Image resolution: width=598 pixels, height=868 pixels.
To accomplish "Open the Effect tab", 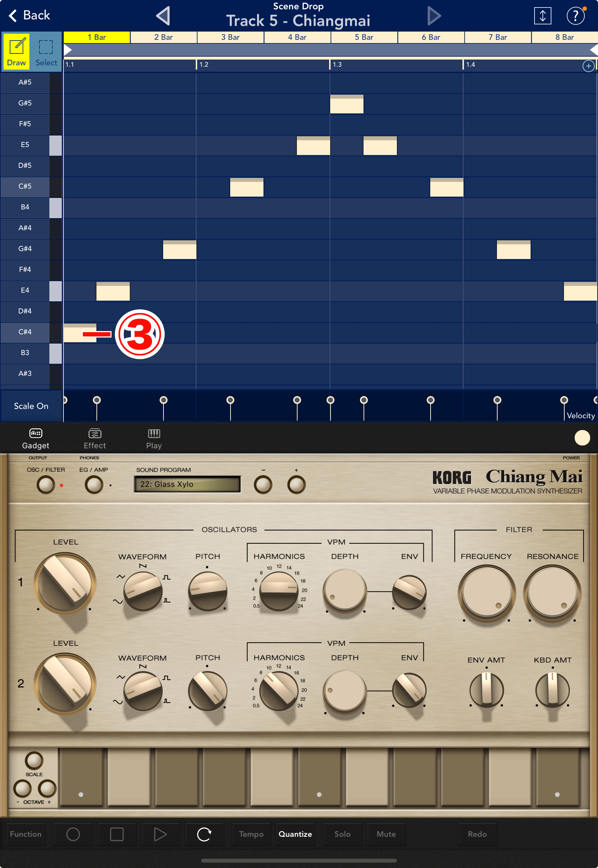I will pos(95,439).
